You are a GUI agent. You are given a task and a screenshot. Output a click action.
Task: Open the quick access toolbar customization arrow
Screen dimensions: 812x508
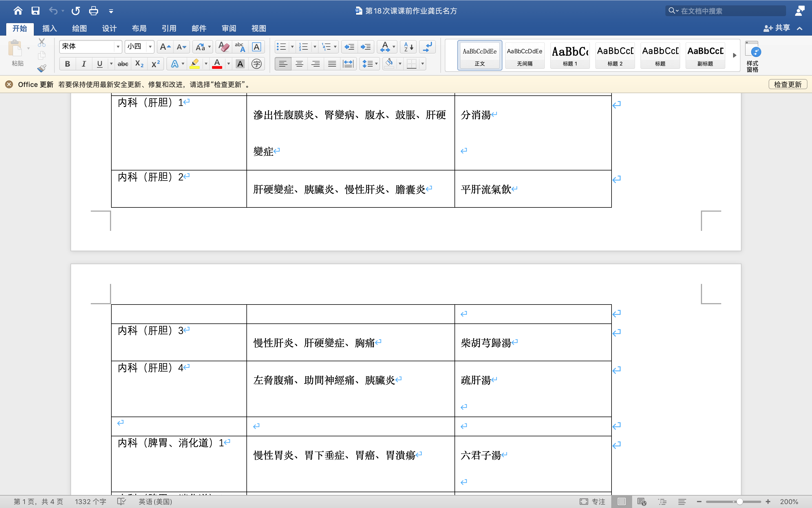(111, 11)
